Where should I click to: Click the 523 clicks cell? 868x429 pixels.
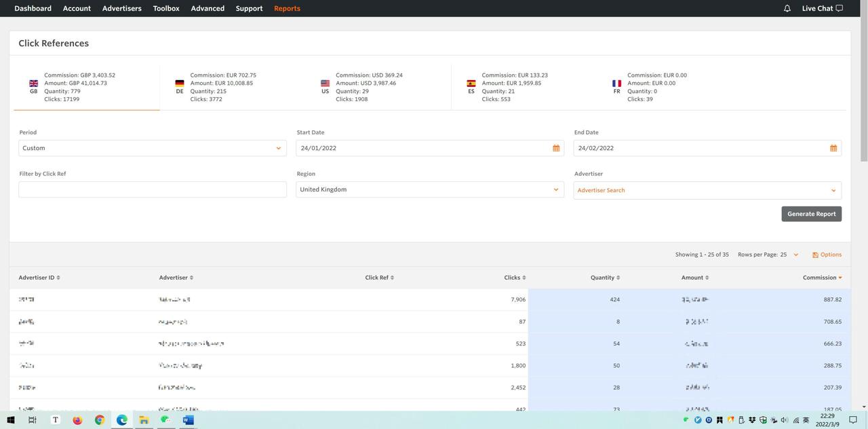pos(521,343)
